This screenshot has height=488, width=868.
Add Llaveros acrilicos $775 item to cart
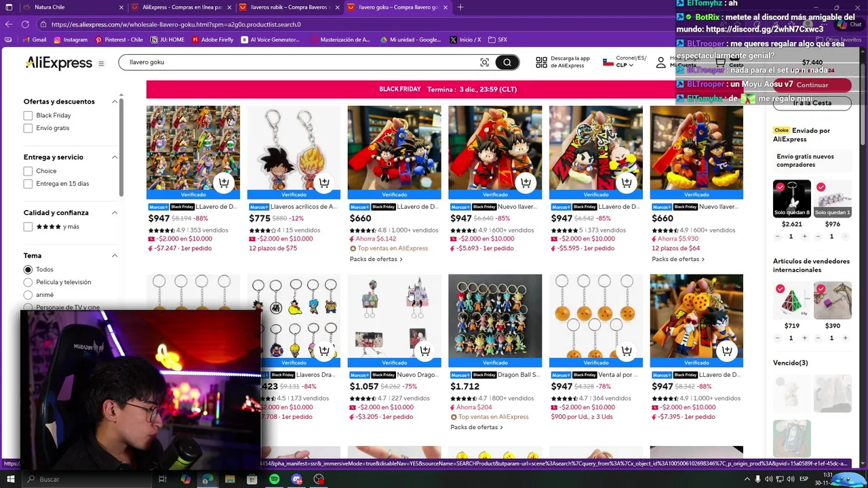(x=324, y=182)
